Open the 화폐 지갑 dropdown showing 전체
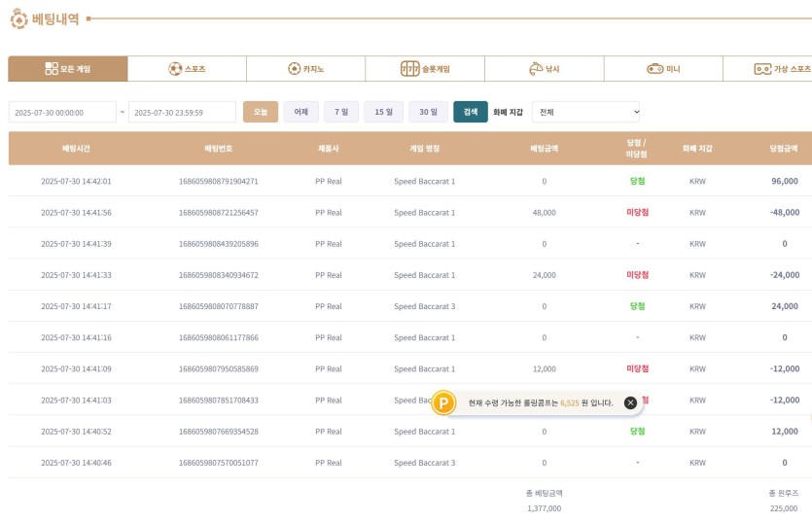The height and width of the screenshot is (523, 812). (586, 112)
